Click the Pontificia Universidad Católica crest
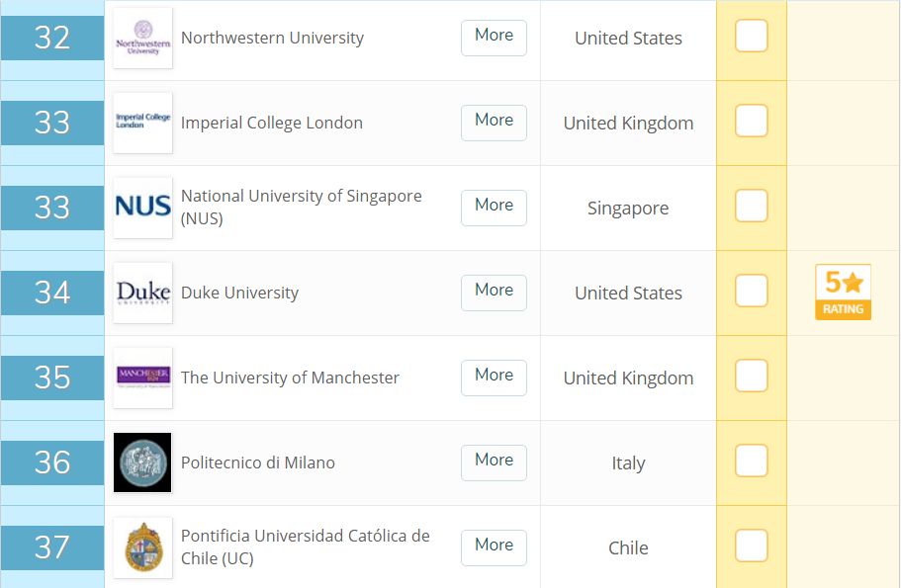 coord(142,547)
